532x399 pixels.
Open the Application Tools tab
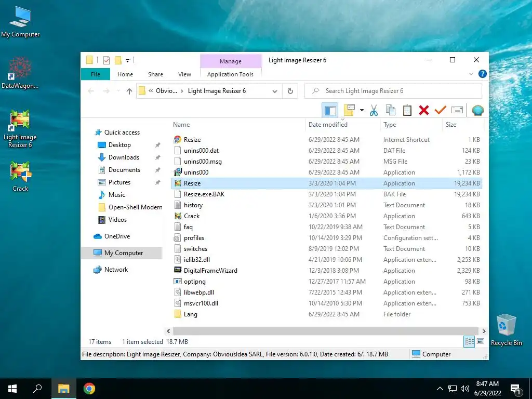[230, 74]
